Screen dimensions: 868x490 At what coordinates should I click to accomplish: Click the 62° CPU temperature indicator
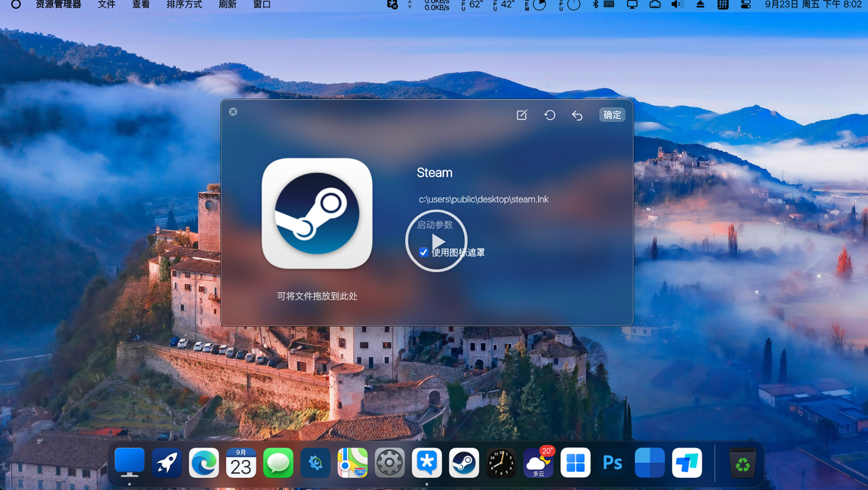pyautogui.click(x=472, y=5)
